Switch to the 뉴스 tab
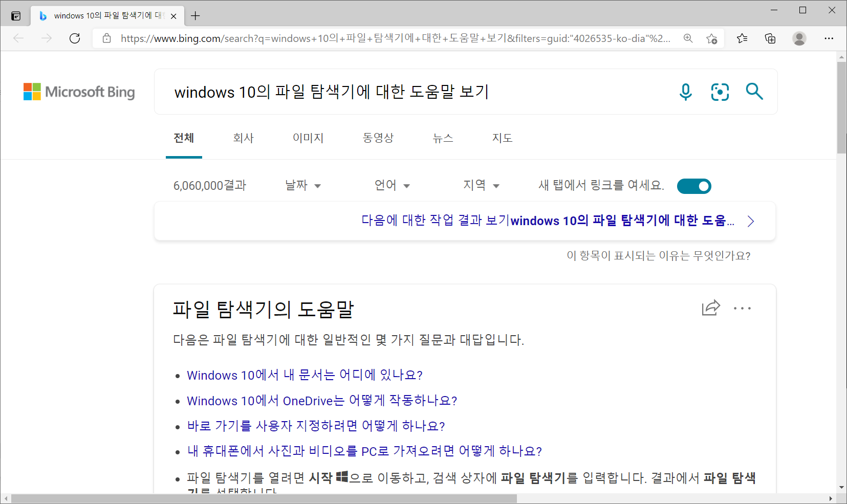 [443, 138]
